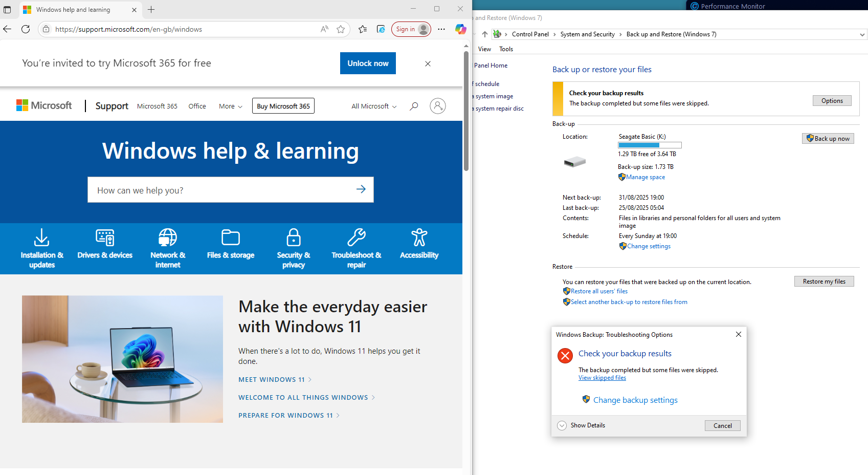Expand the chevron after System and Security breadcrumb

pyautogui.click(x=620, y=34)
